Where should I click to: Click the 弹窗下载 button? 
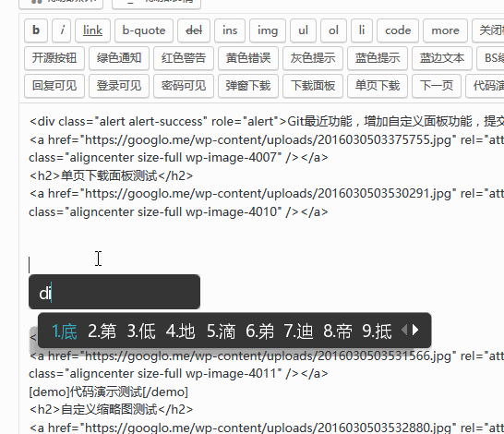coord(248,86)
